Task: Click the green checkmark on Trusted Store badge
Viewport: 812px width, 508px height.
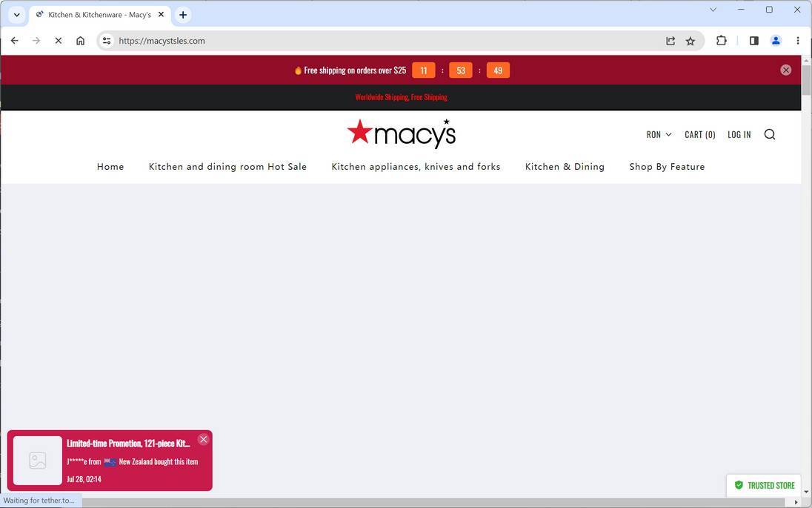Action: tap(739, 484)
